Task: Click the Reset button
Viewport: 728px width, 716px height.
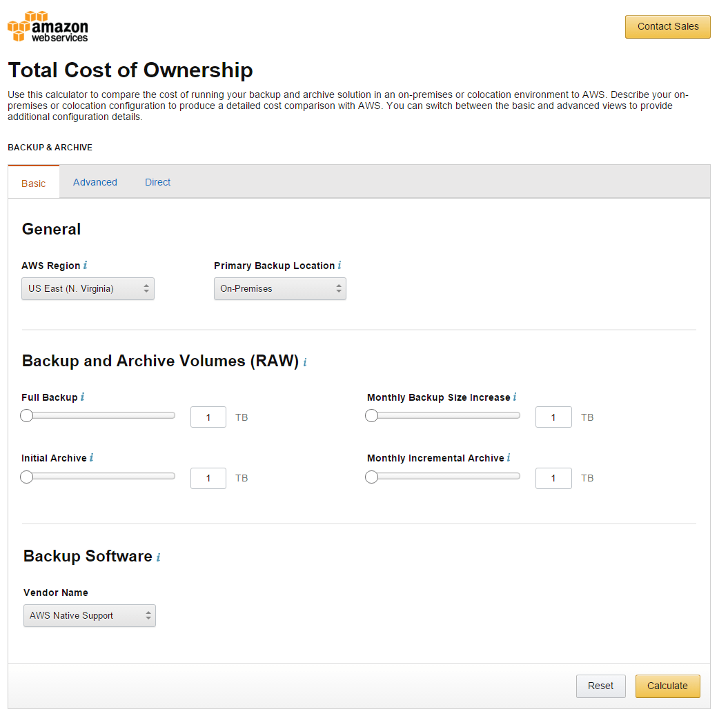Action: pos(601,686)
